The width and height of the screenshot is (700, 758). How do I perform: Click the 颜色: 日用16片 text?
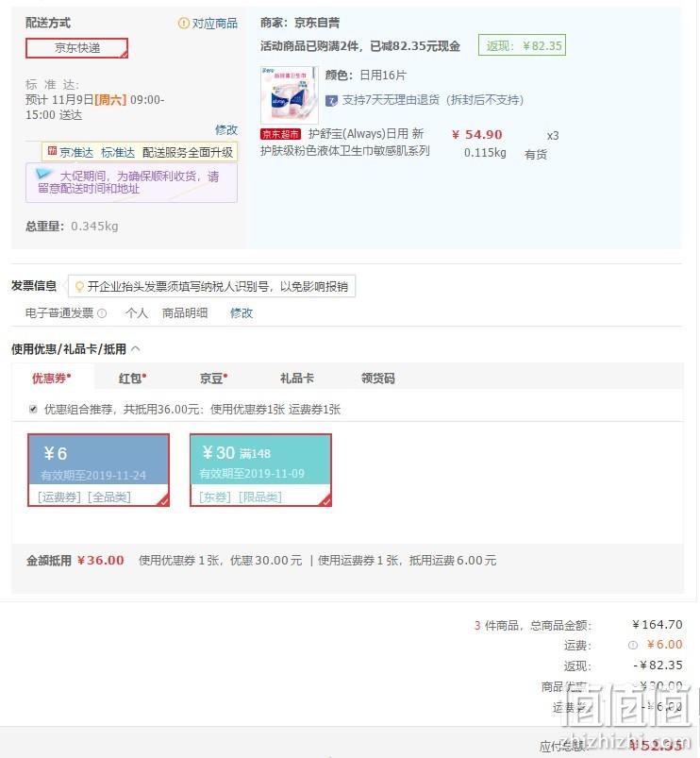tap(366, 75)
